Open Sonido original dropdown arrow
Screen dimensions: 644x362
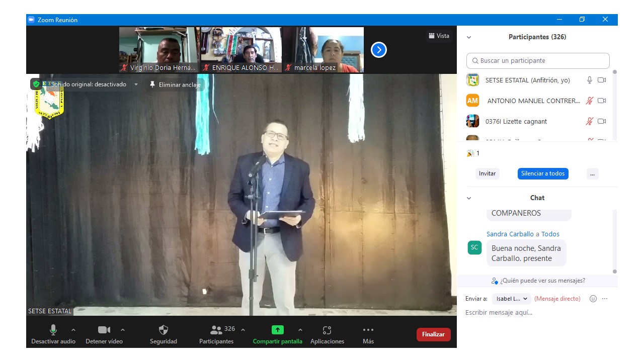(136, 84)
